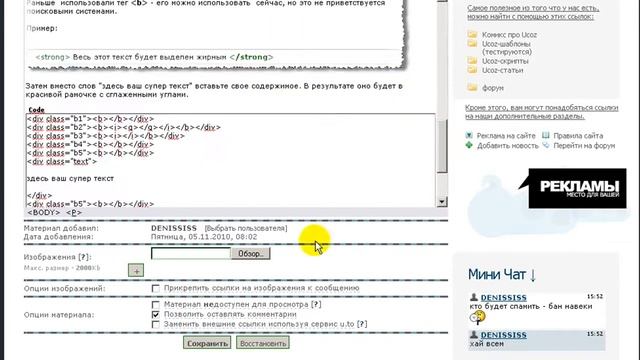Click the editor scrollbar down arrow
The height and width of the screenshot is (360, 640).
(x=442, y=202)
